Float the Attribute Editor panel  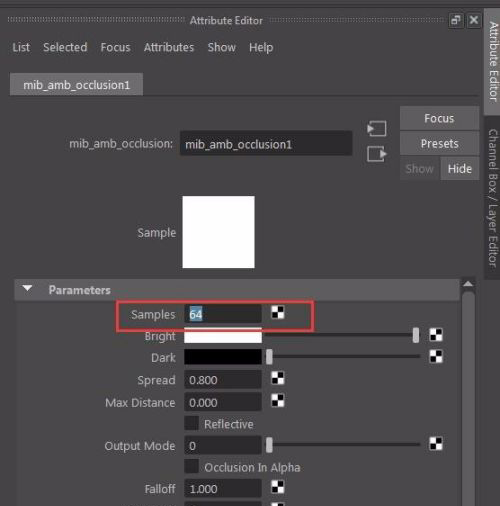(x=456, y=20)
